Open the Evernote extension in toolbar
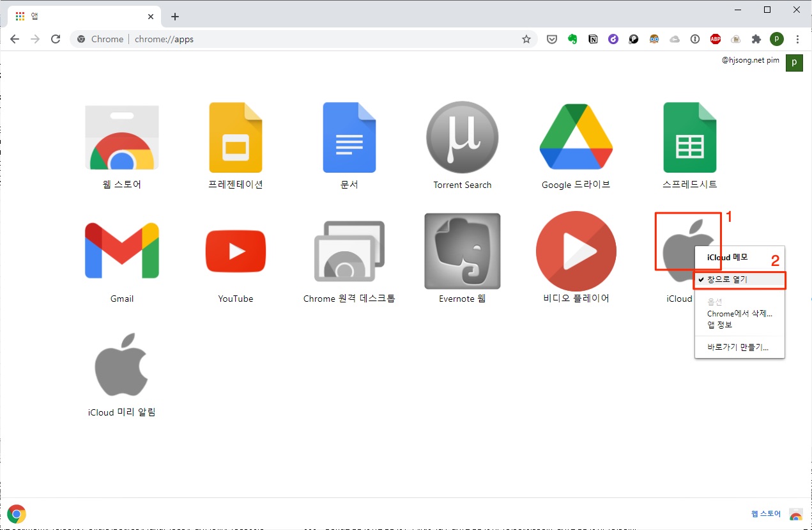The image size is (812, 530). [x=572, y=39]
